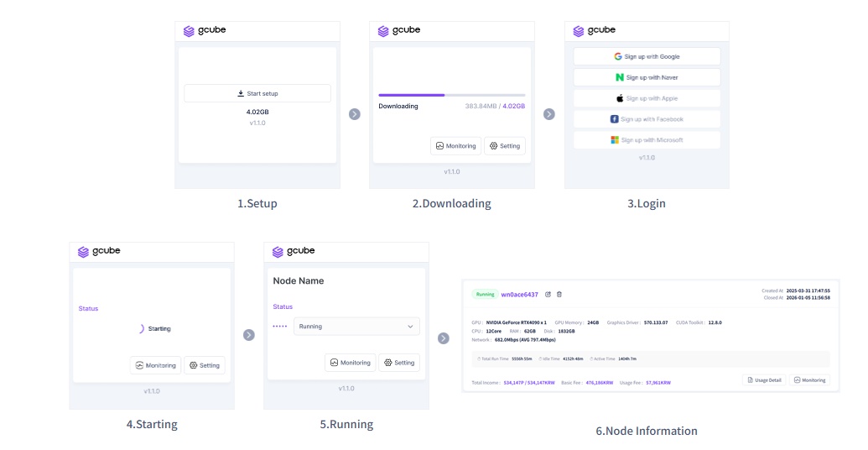
Task: Sign up with Facebook
Action: pos(647,119)
